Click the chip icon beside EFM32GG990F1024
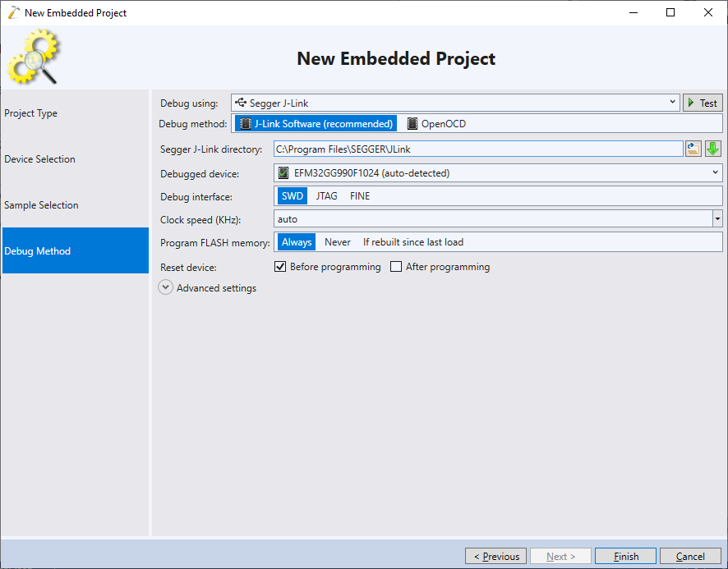 tap(283, 173)
